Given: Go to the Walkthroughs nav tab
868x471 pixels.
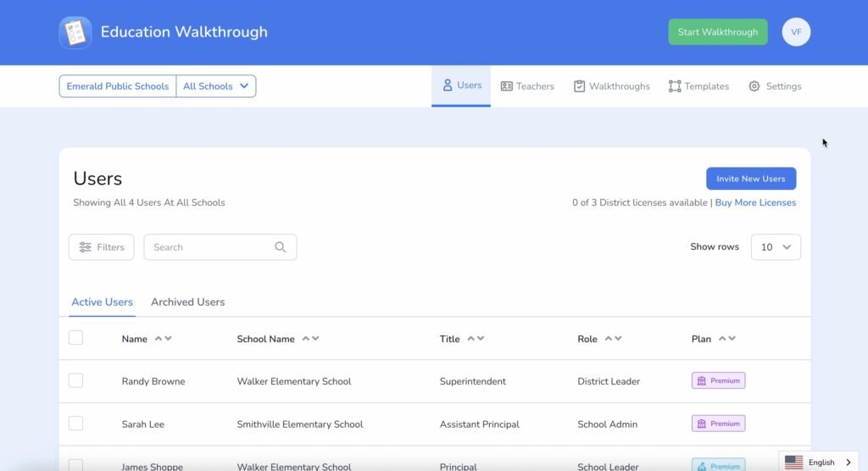Looking at the screenshot, I should (611, 86).
